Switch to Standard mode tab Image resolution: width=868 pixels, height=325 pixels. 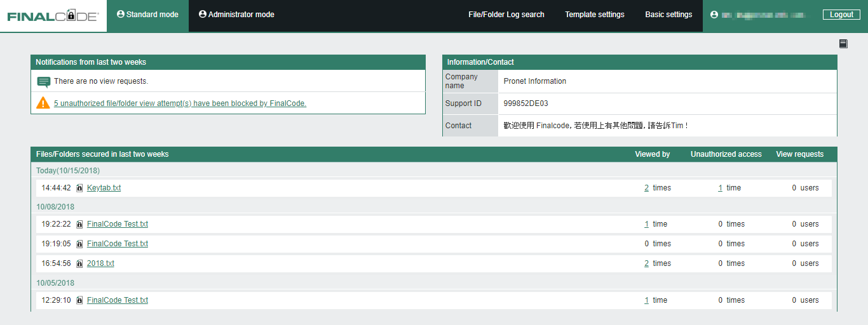147,15
